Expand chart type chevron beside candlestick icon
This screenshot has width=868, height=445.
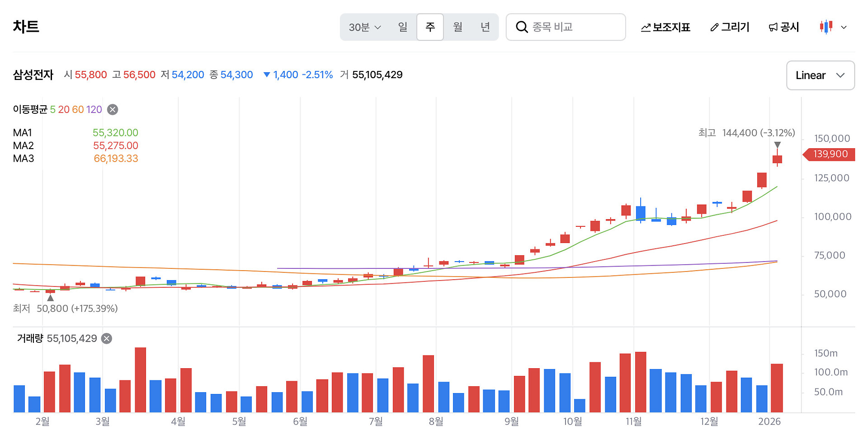coord(844,28)
